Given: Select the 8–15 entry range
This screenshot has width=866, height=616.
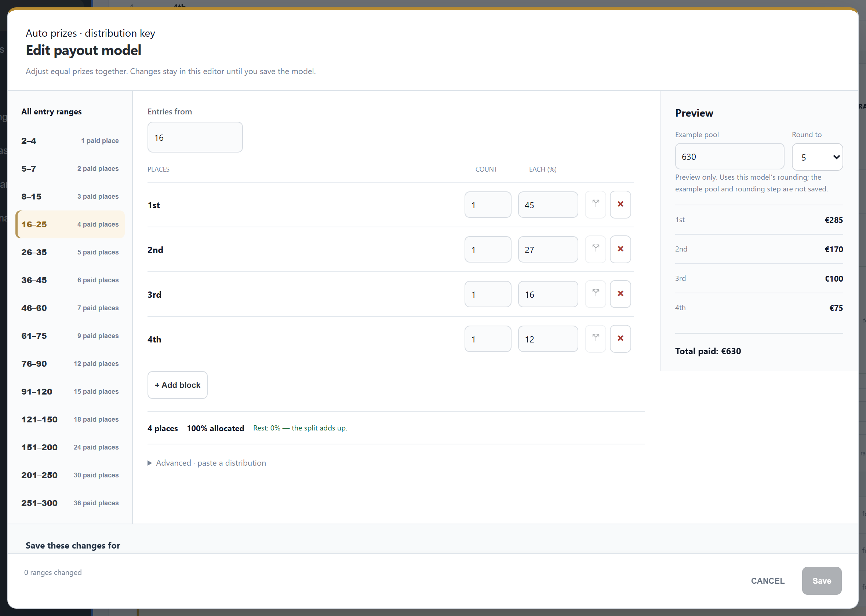Looking at the screenshot, I should point(70,197).
